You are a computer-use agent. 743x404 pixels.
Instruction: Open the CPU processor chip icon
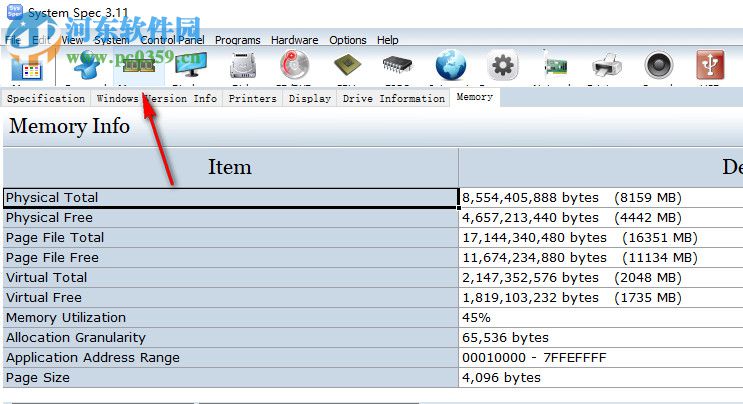347,65
